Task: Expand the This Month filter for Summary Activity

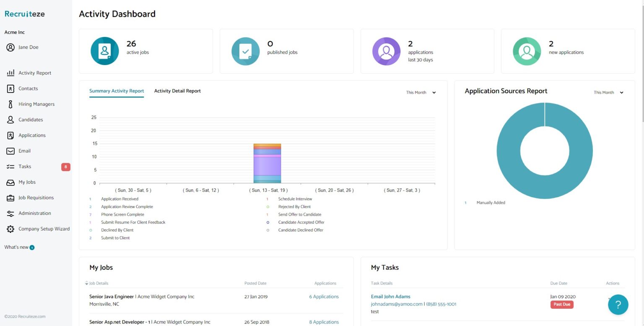Action: pos(421,92)
